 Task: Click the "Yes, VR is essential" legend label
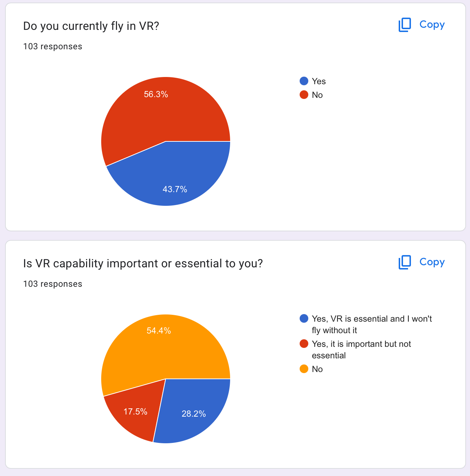click(371, 319)
